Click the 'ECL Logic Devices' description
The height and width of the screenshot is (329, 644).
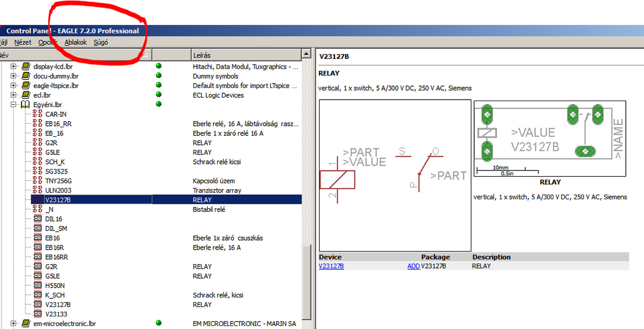coord(218,95)
